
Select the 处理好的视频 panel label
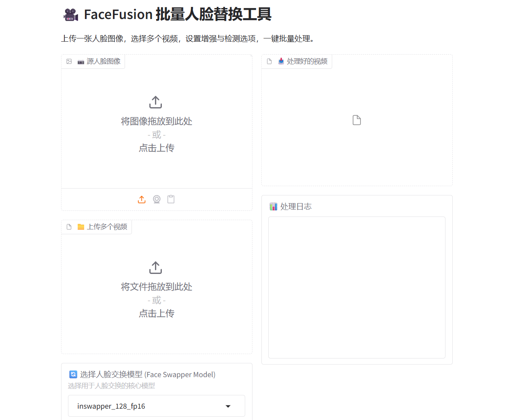click(307, 62)
